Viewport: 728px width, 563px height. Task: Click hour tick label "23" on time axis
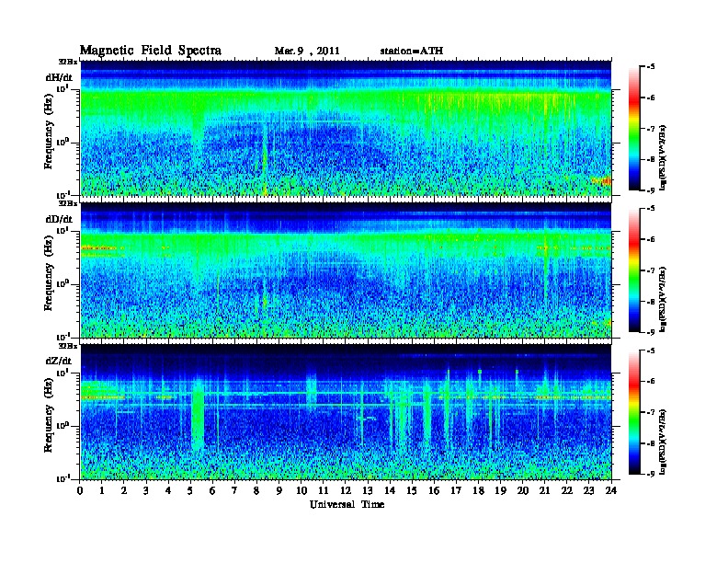click(x=588, y=490)
